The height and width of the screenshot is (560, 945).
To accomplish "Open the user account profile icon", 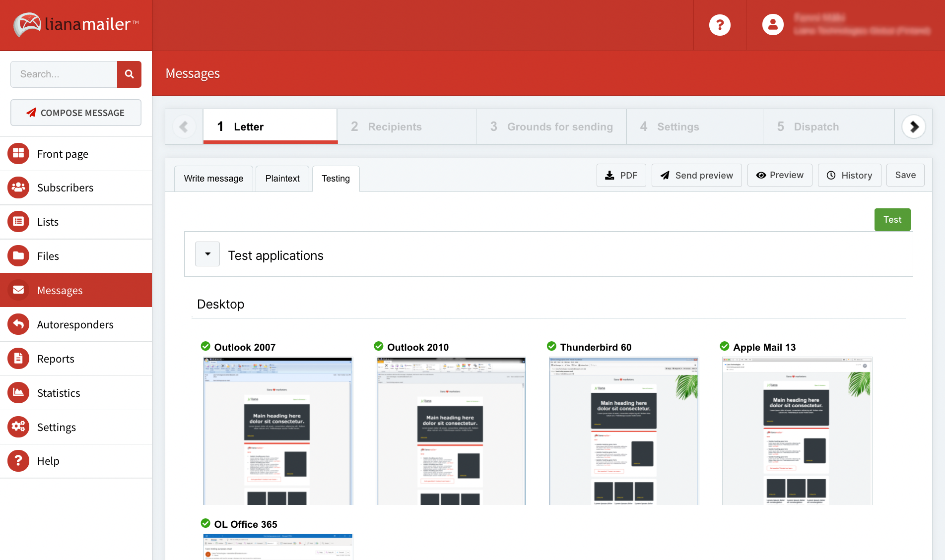I will click(773, 25).
